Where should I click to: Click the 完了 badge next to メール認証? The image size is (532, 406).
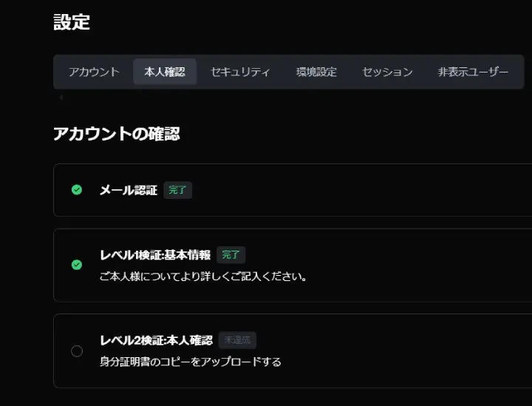pos(178,190)
